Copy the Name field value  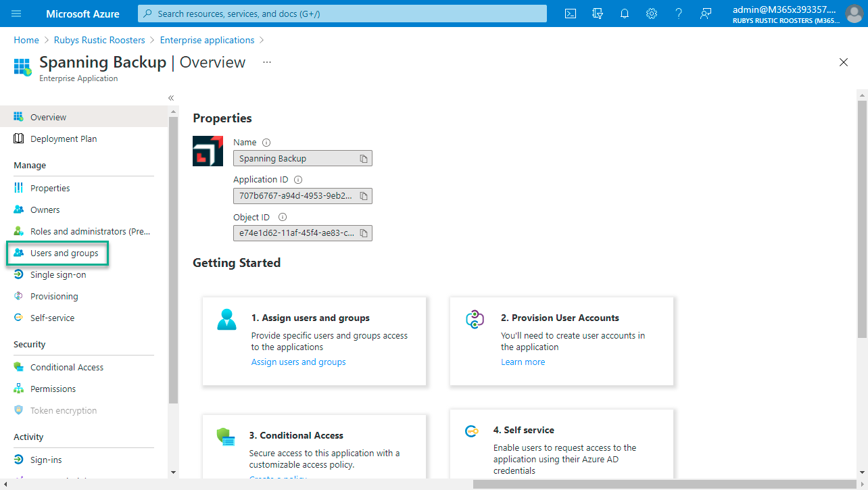364,159
